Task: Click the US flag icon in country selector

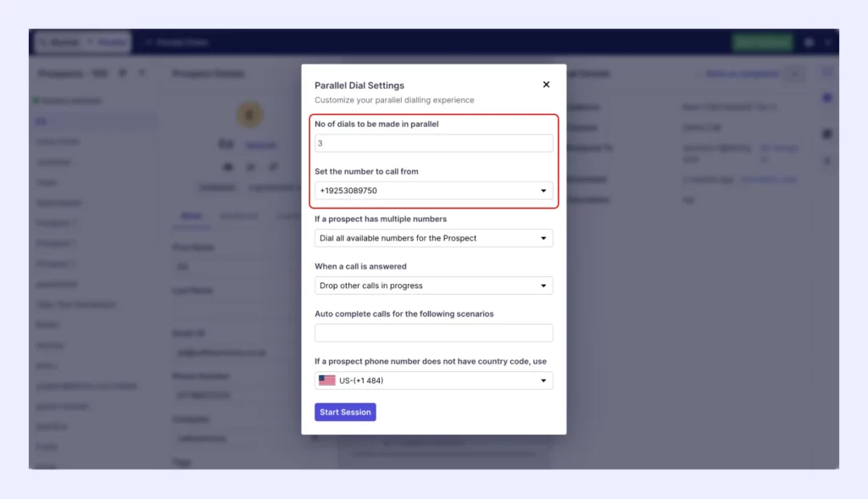Action: pos(326,380)
